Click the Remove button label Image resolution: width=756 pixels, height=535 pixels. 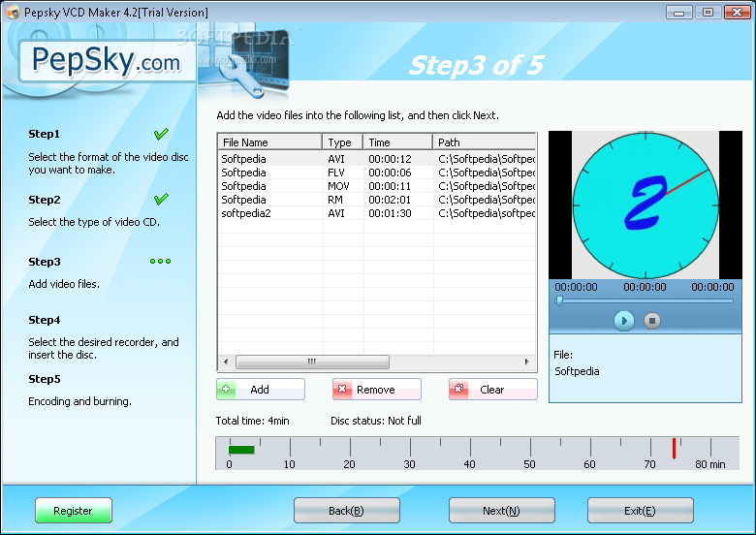pyautogui.click(x=376, y=390)
